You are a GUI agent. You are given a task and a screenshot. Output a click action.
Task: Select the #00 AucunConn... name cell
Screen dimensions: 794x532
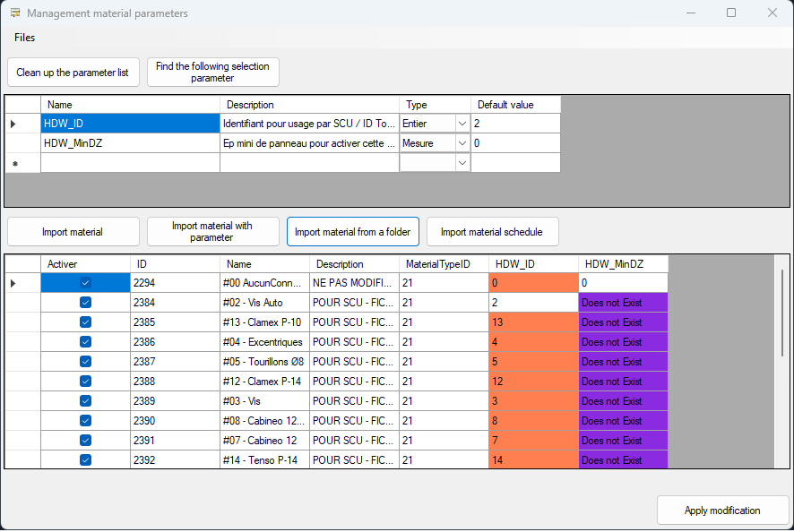265,283
